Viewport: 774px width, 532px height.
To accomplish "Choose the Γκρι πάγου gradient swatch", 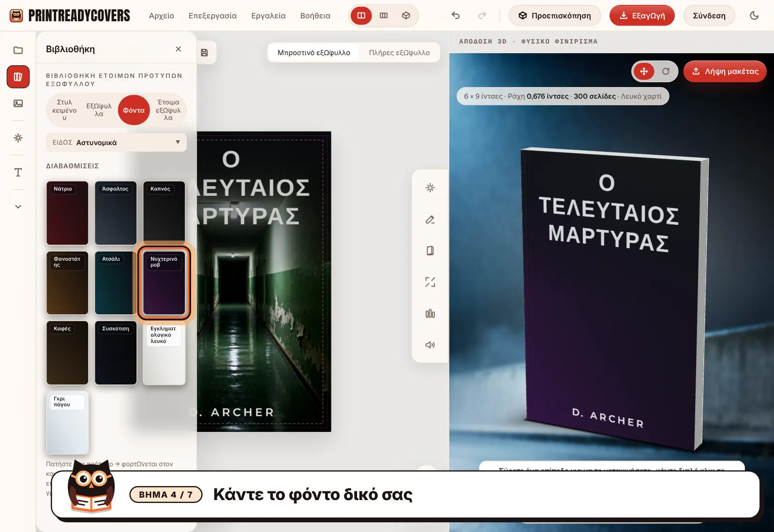I will (67, 423).
